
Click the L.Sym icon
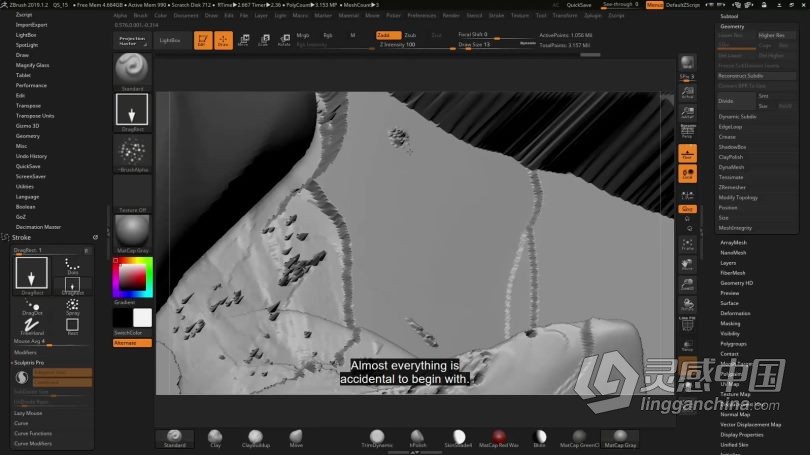[x=687, y=195]
